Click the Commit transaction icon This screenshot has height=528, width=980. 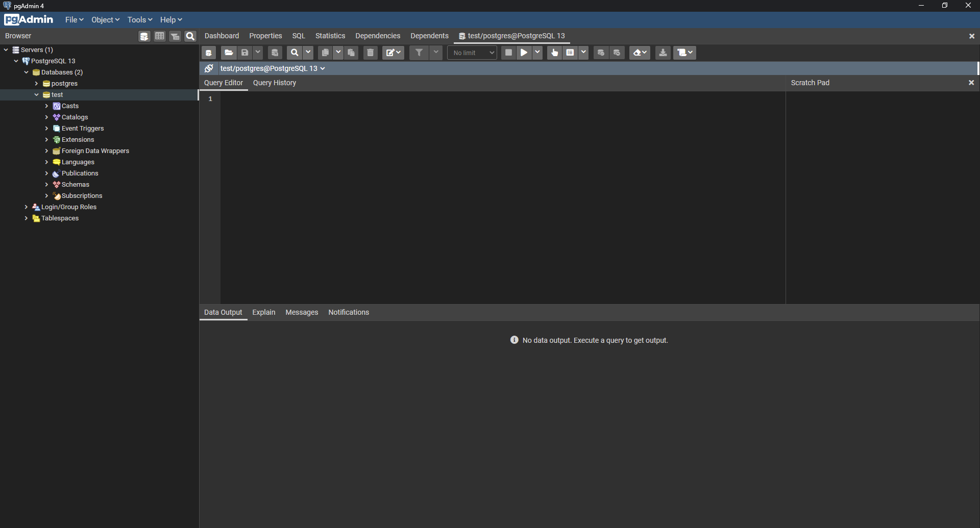(601, 53)
